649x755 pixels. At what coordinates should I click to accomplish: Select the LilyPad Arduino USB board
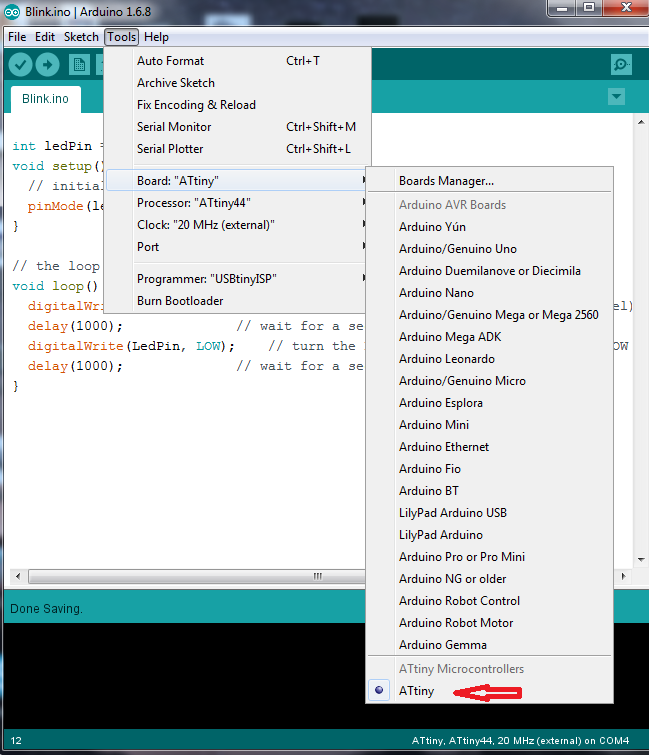489,513
